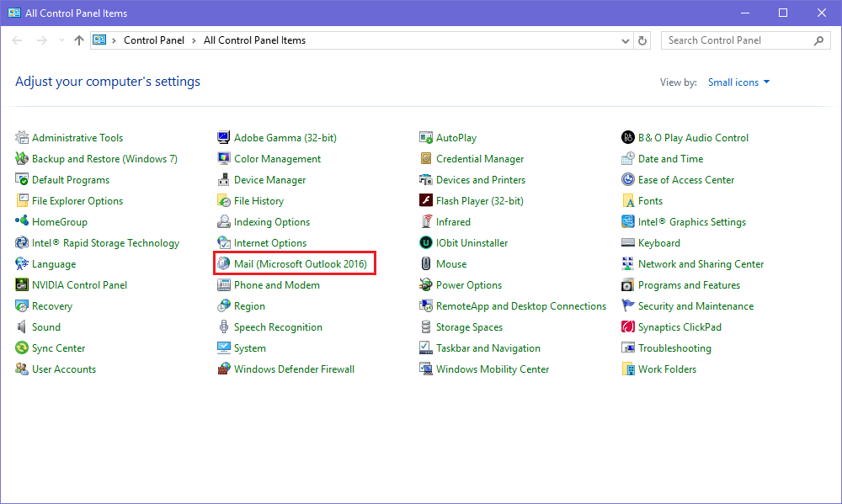Expand the recent locations arrow near Forward
Screen dimensions: 842x504
61,40
